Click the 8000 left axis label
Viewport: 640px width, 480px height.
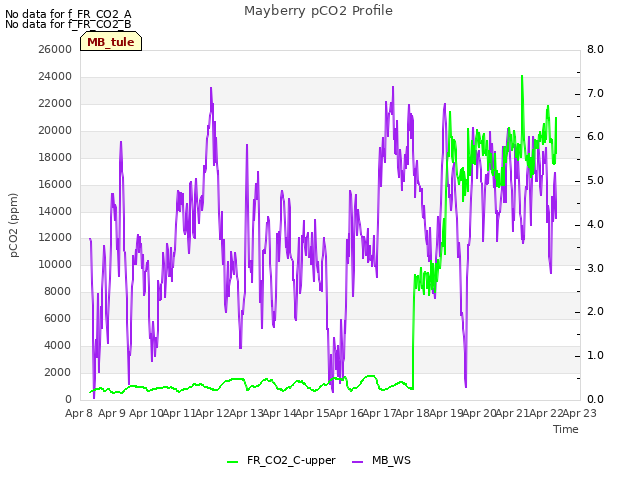click(x=57, y=291)
